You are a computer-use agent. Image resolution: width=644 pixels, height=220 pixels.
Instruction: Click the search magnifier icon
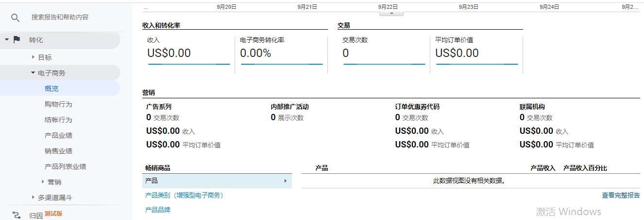(16, 18)
